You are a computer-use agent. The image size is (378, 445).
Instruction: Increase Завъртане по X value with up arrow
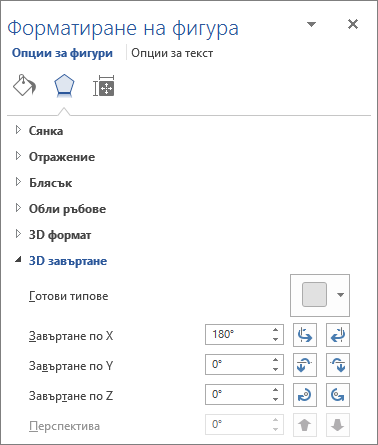(275, 330)
